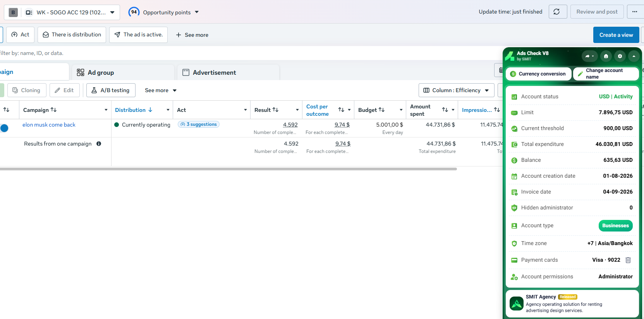Open Budget column options caret

(x=401, y=110)
